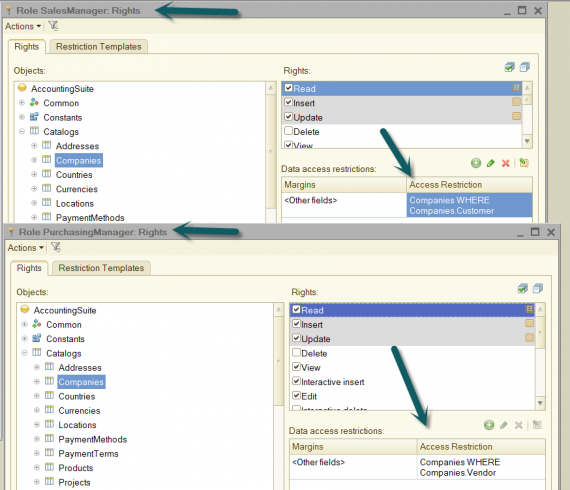
Task: Click check-all-rights icon in PurchasingManager window
Action: [523, 289]
